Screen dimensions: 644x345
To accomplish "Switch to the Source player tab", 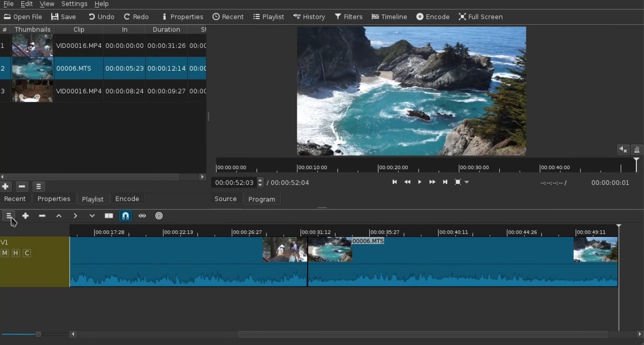I will (x=226, y=199).
